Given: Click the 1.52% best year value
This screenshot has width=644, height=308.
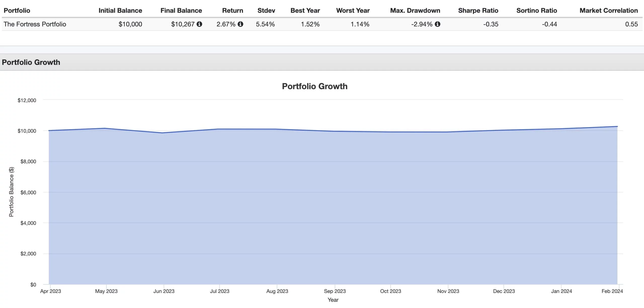Looking at the screenshot, I should (310, 24).
